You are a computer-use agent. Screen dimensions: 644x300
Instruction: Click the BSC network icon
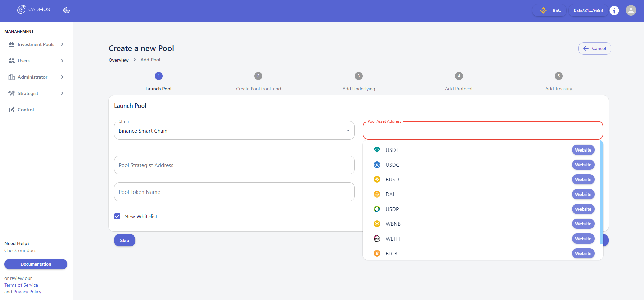pyautogui.click(x=543, y=10)
